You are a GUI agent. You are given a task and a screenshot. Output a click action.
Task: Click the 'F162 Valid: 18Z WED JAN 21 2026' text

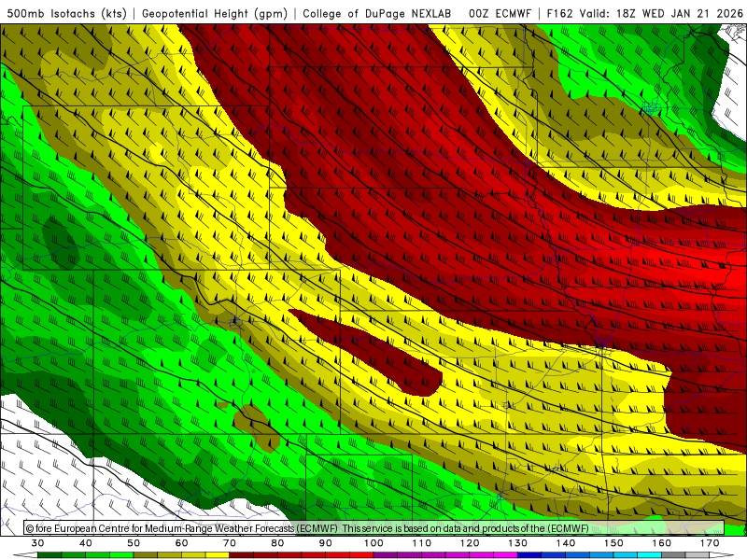(645, 13)
